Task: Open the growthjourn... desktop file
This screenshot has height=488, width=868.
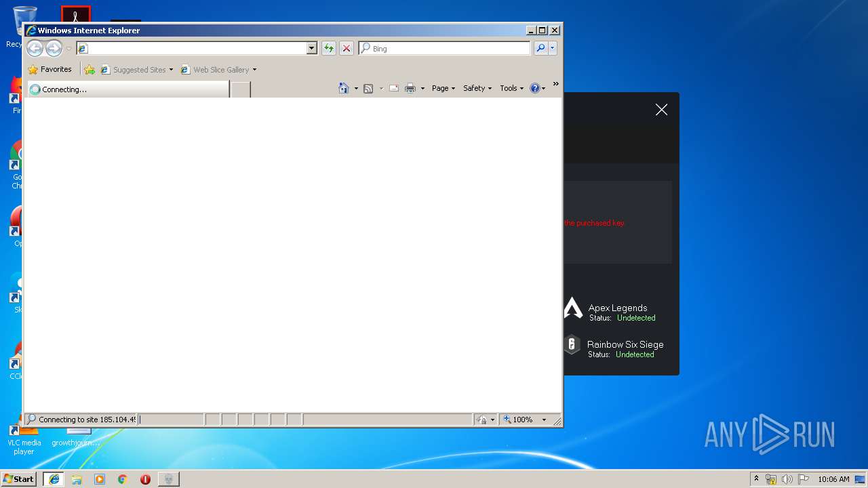Action: coord(76,438)
